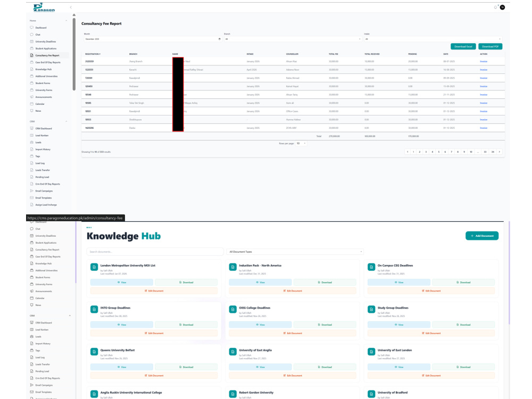The image size is (532, 399).
Task: Open Pending Lead in lower sidebar
Action: (42, 371)
